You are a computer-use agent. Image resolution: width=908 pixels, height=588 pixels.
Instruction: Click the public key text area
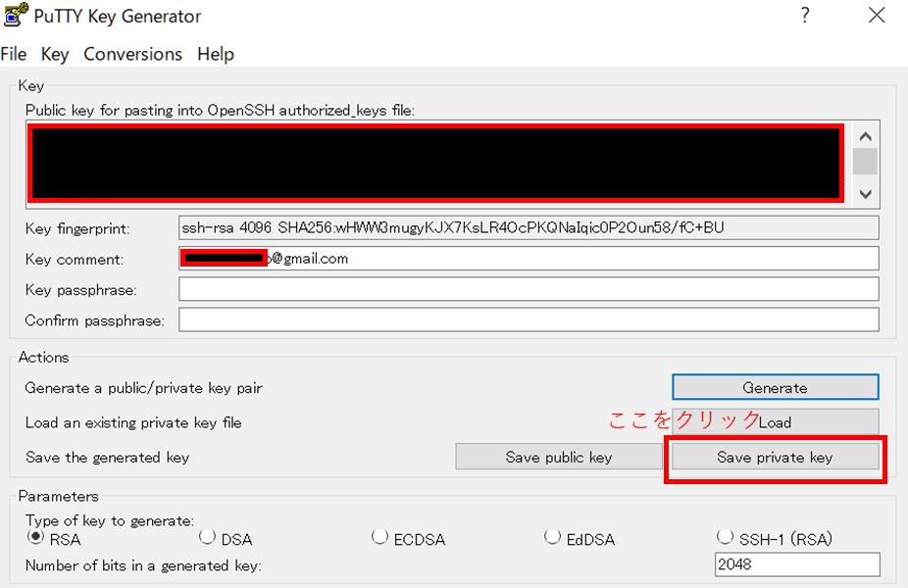pyautogui.click(x=437, y=164)
